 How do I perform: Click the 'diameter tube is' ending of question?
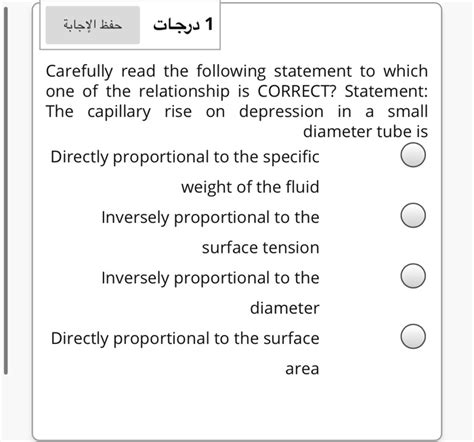tap(365, 132)
